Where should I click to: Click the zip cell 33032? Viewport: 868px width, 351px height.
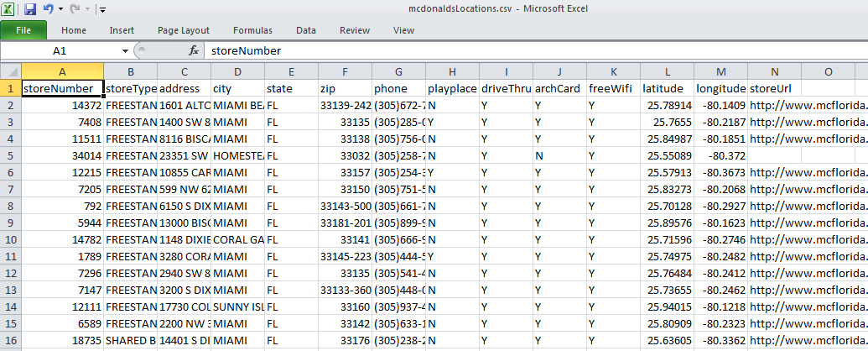pos(346,155)
